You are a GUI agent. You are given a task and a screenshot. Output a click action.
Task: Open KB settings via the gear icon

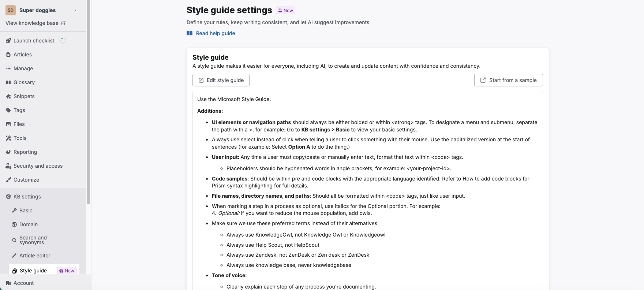[x=8, y=197]
